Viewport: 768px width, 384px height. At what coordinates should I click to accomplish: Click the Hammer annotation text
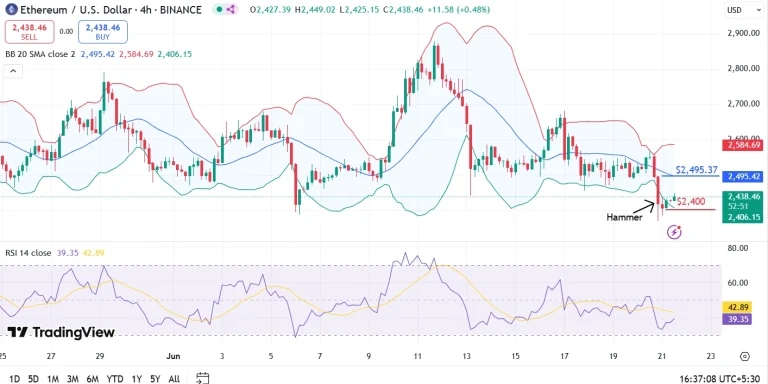point(624,217)
